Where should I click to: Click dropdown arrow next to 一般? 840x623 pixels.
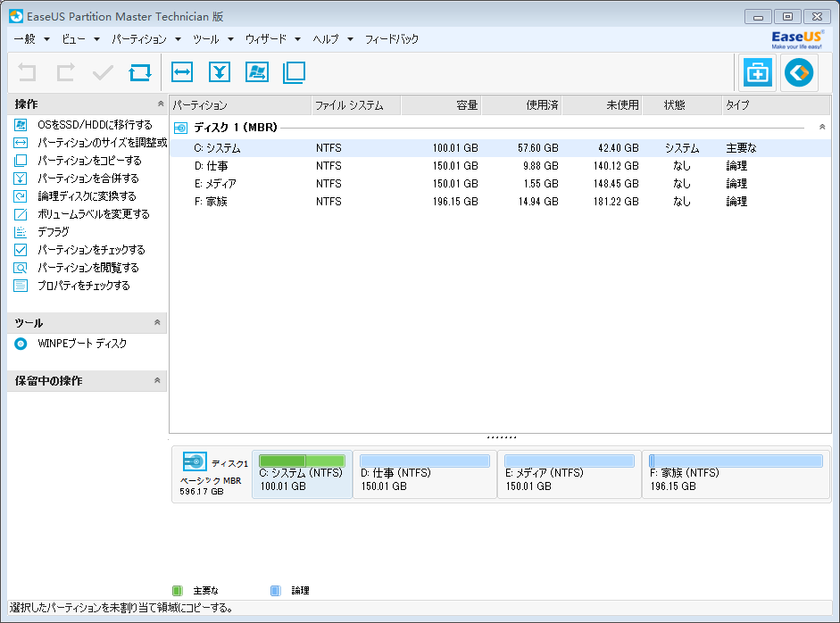[x=46, y=39]
